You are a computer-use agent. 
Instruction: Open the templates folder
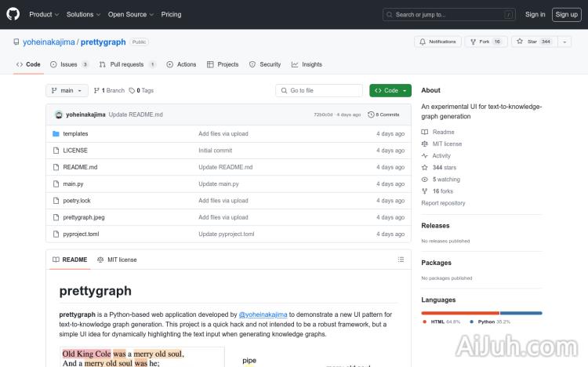click(x=75, y=134)
